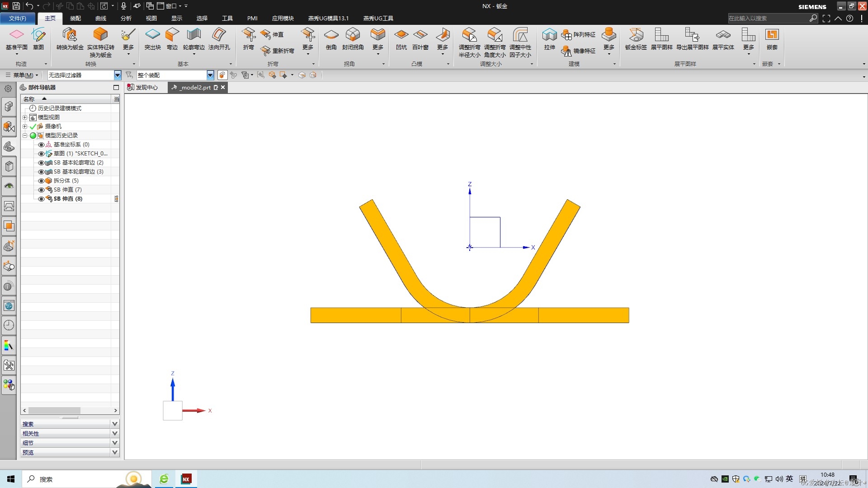
Task: Hide the SB 伸直 (7) feature
Action: [x=41, y=190]
